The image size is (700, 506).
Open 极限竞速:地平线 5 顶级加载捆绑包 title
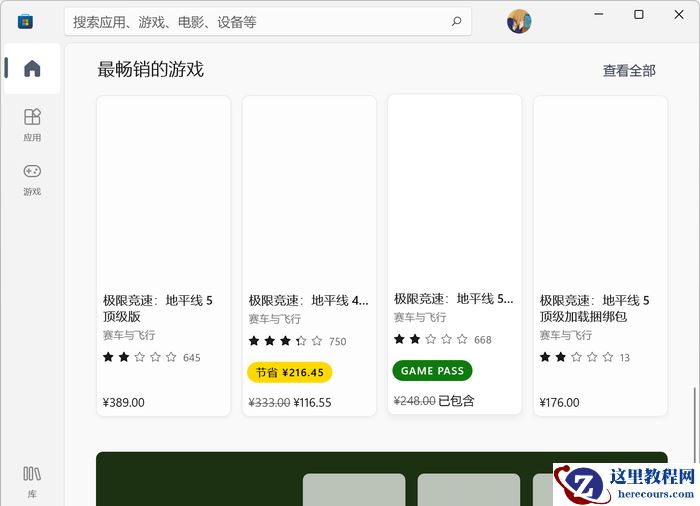594,308
